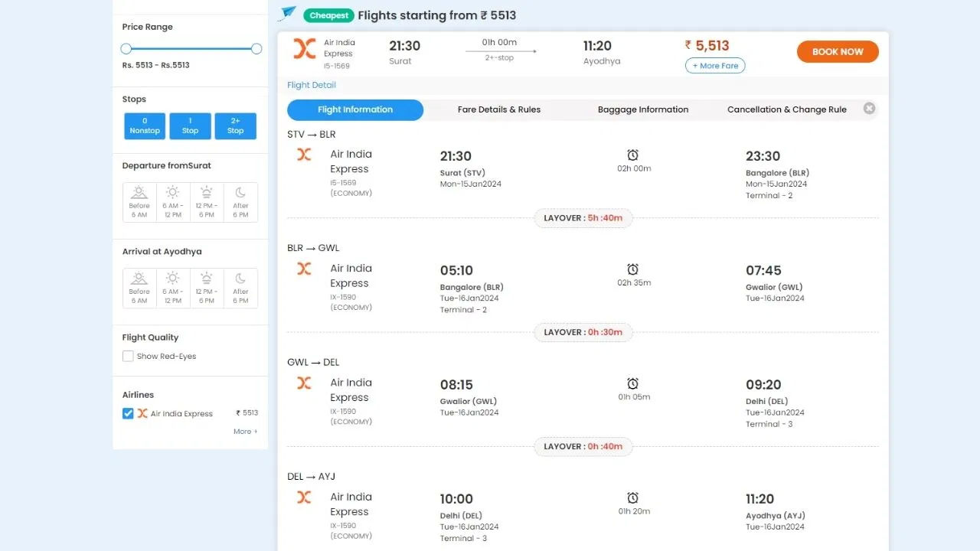Open Baggage Information tab
This screenshot has height=551, width=980.
click(x=643, y=109)
